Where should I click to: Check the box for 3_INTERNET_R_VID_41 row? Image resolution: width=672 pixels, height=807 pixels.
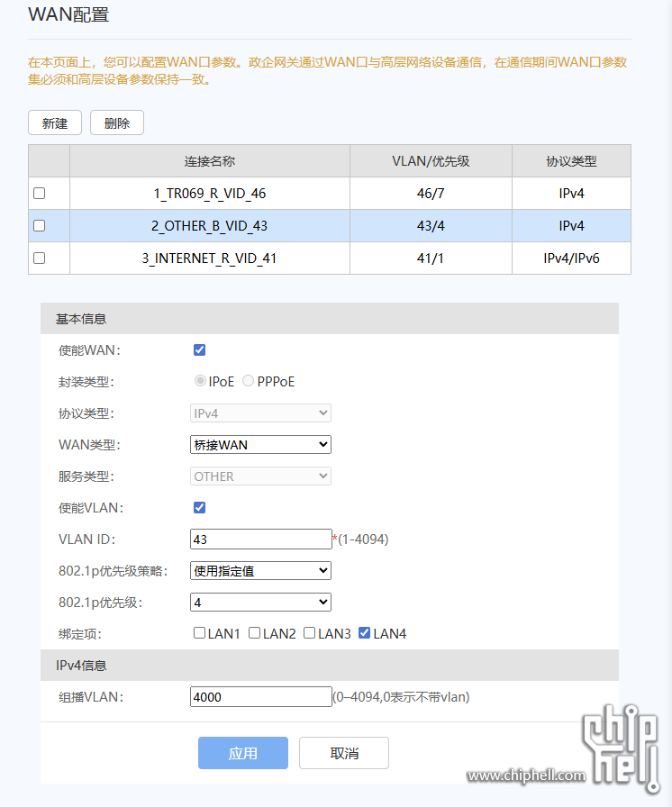pos(39,258)
